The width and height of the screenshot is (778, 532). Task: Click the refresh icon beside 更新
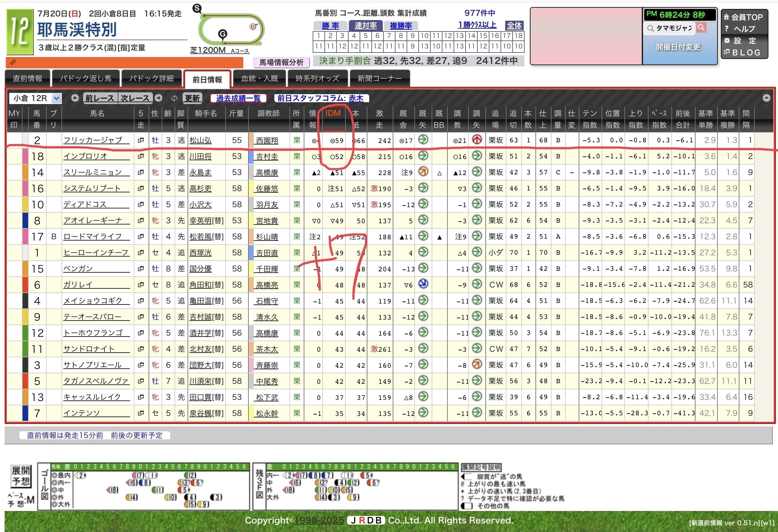click(174, 98)
